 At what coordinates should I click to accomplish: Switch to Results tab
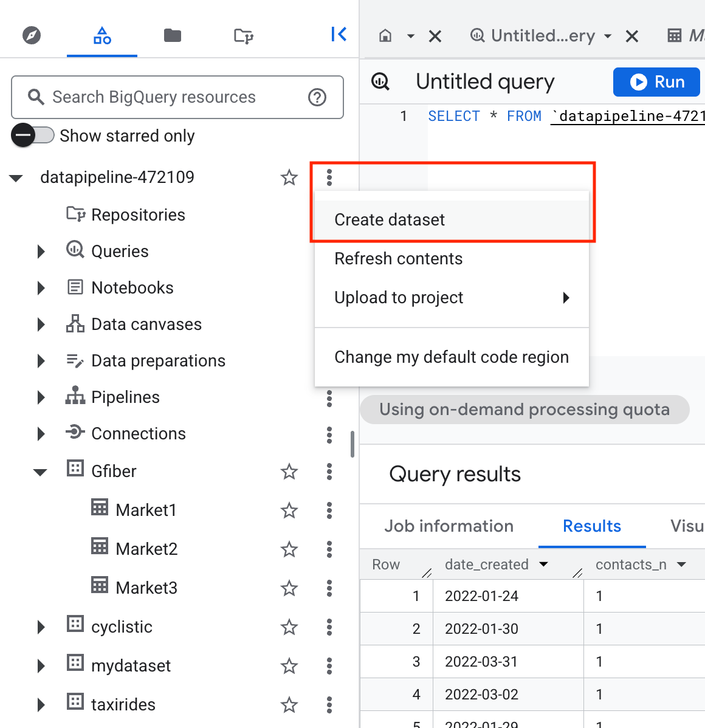point(592,526)
